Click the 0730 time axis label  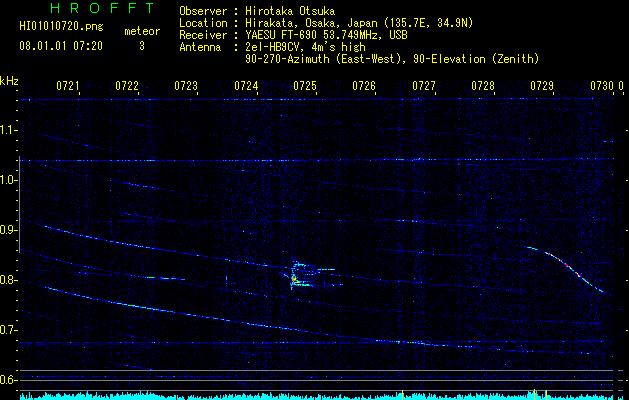click(602, 85)
